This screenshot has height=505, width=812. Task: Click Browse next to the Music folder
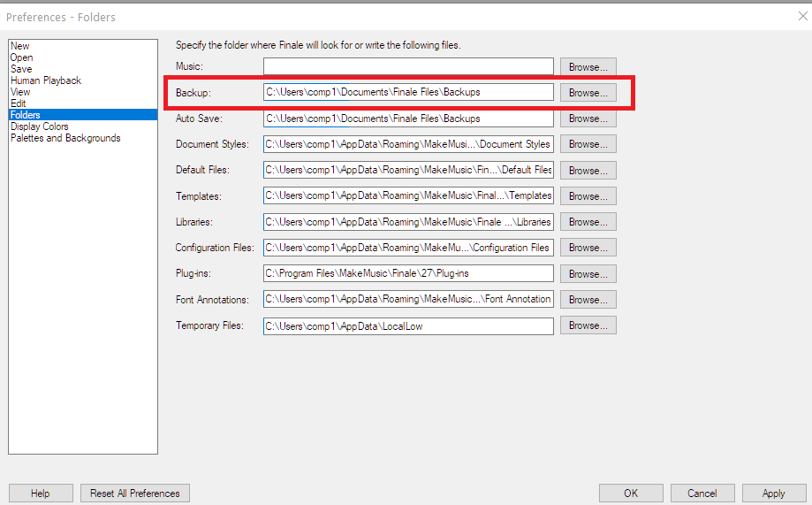click(x=588, y=66)
